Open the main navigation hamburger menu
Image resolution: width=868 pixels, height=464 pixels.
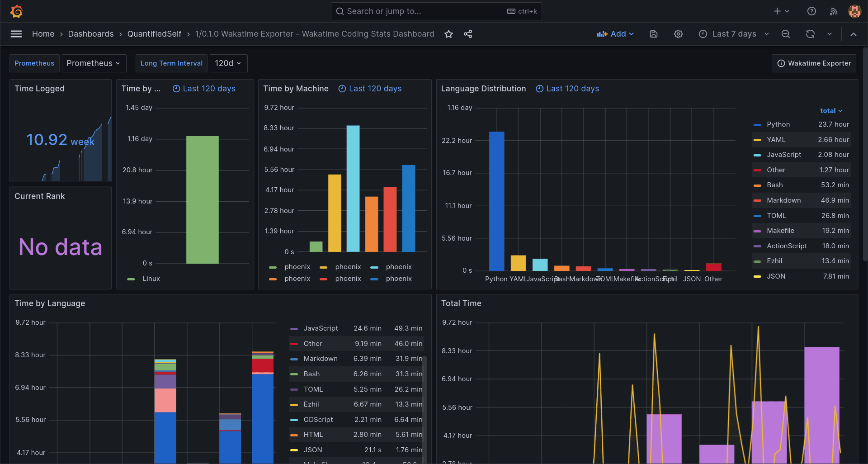click(x=16, y=34)
